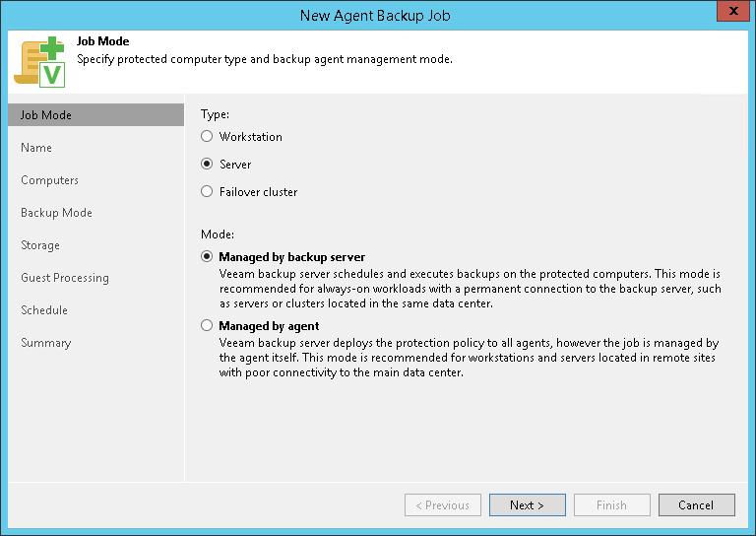Open the Computers step in sidebar

(49, 180)
